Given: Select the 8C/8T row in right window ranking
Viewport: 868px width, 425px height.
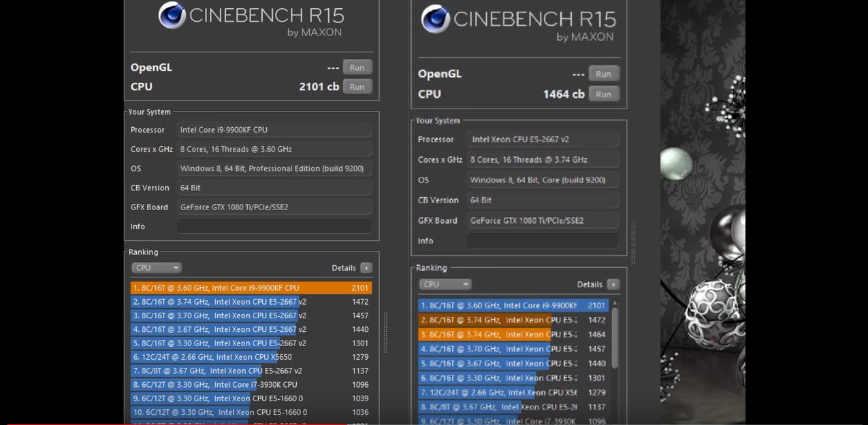Looking at the screenshot, I should coord(513,407).
